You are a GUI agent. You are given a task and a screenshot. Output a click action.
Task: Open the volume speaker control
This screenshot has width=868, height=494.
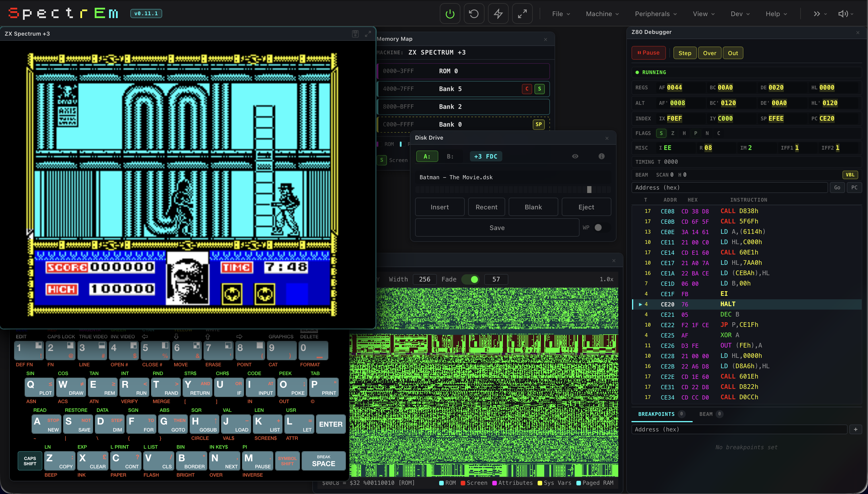click(x=843, y=13)
